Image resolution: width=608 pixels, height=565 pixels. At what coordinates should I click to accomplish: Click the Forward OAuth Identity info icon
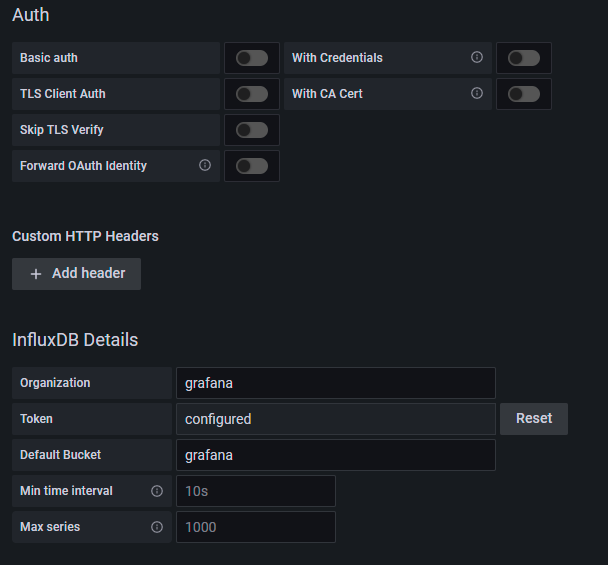tap(205, 166)
